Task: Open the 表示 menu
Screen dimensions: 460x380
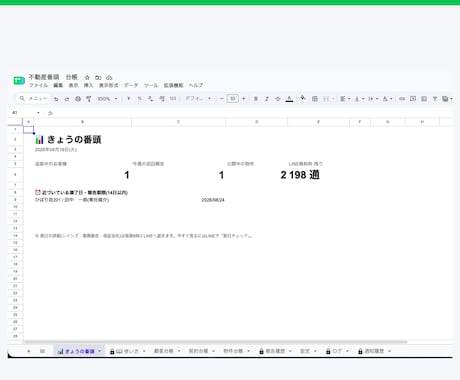Action: [73, 85]
